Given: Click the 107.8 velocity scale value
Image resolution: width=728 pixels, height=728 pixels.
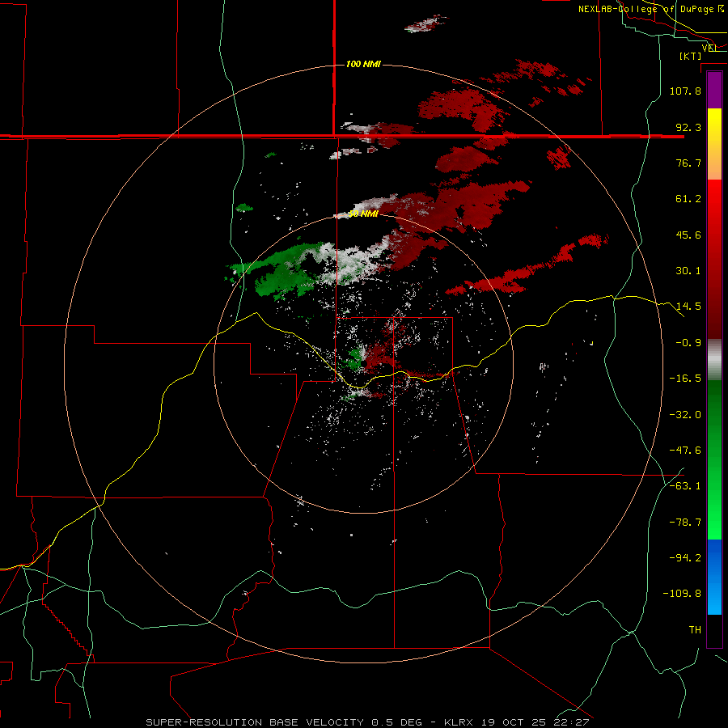Looking at the screenshot, I should [685, 91].
